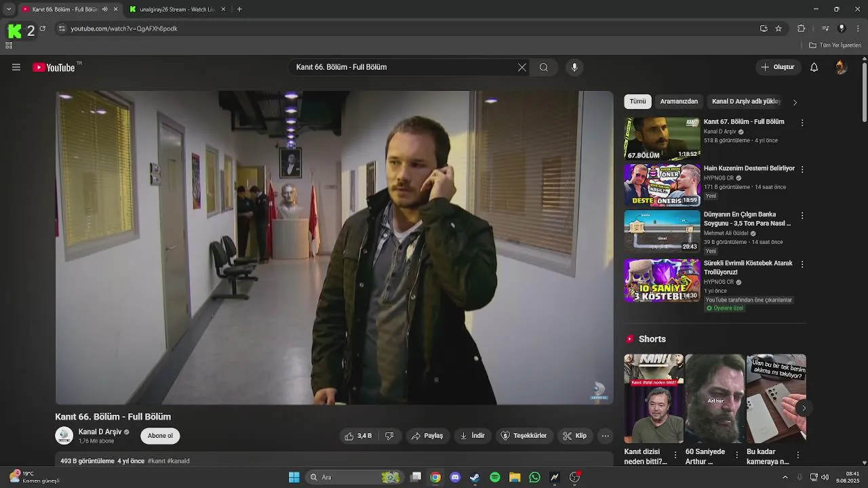The width and height of the screenshot is (868, 488).
Task: Open the browser apps grid shortcut
Action: point(9,45)
